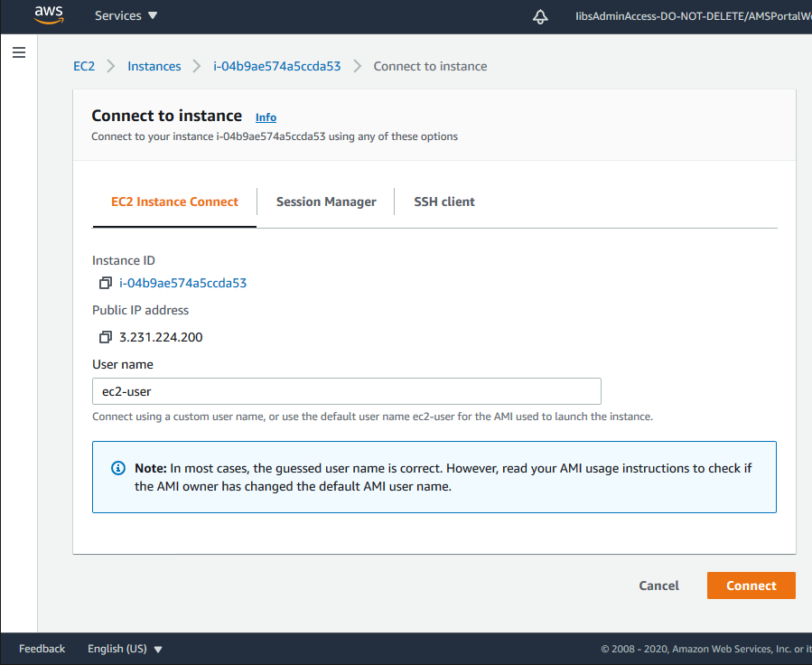Open the Services menu

[x=117, y=15]
